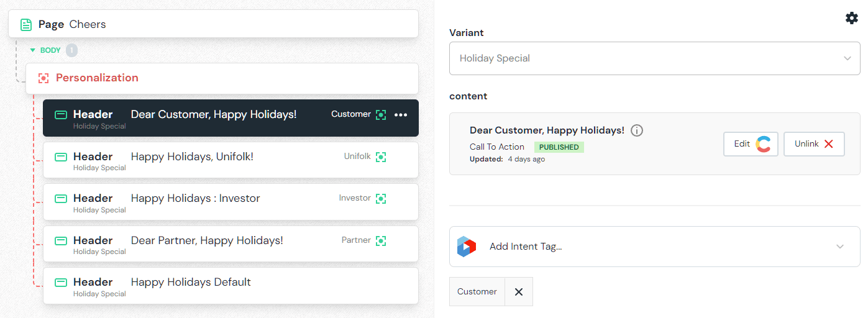Expand the Add Intent Tag dropdown
Screen dimensions: 868x318
pos(839,247)
